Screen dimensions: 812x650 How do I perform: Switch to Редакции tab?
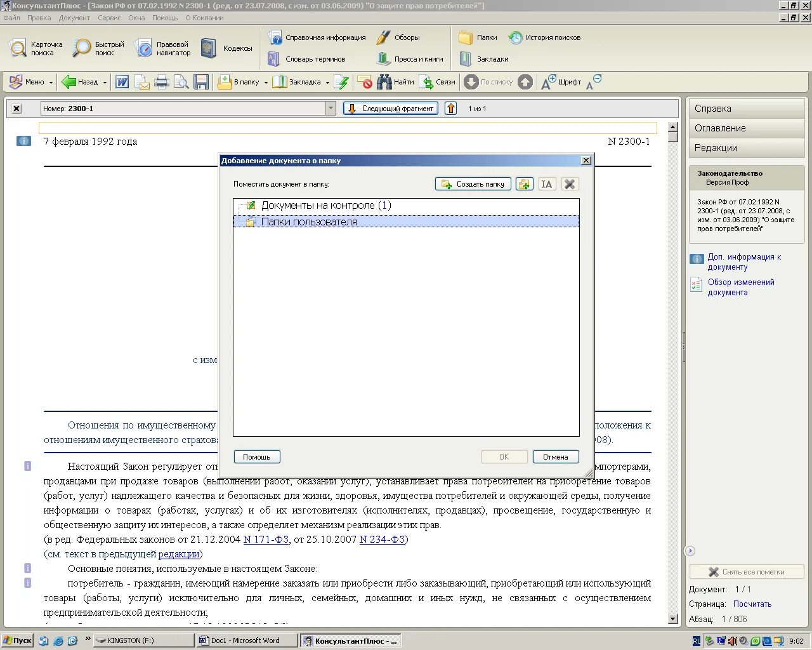click(x=747, y=148)
